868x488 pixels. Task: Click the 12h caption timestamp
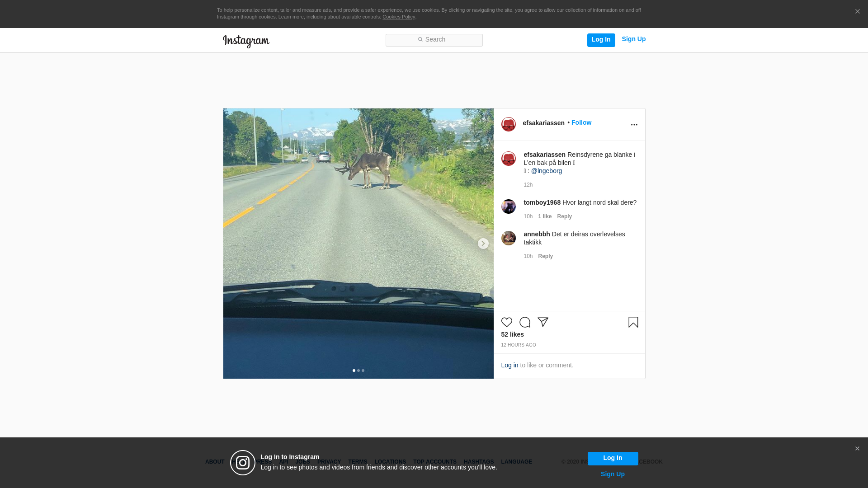pyautogui.click(x=528, y=185)
